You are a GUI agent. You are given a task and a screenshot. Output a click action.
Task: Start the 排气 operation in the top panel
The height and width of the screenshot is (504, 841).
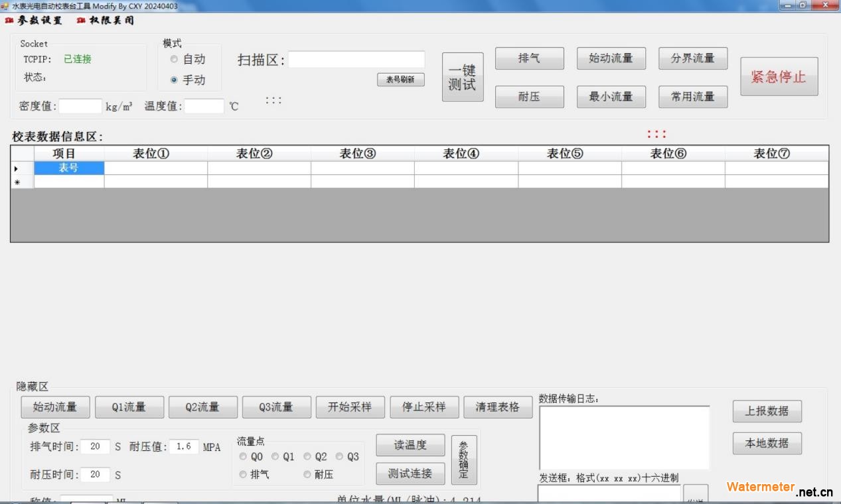[529, 58]
